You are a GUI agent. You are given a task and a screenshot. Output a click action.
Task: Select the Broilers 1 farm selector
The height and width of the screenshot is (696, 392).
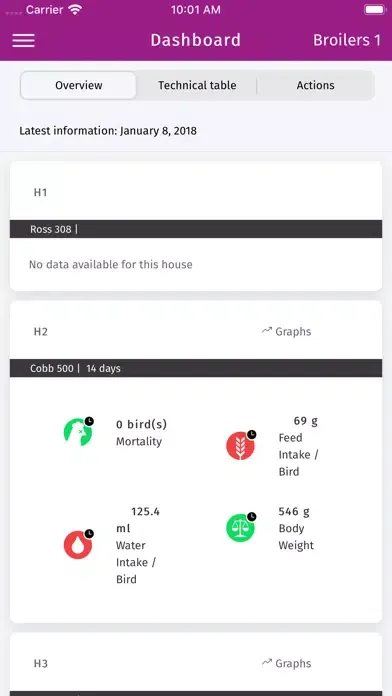(x=347, y=40)
